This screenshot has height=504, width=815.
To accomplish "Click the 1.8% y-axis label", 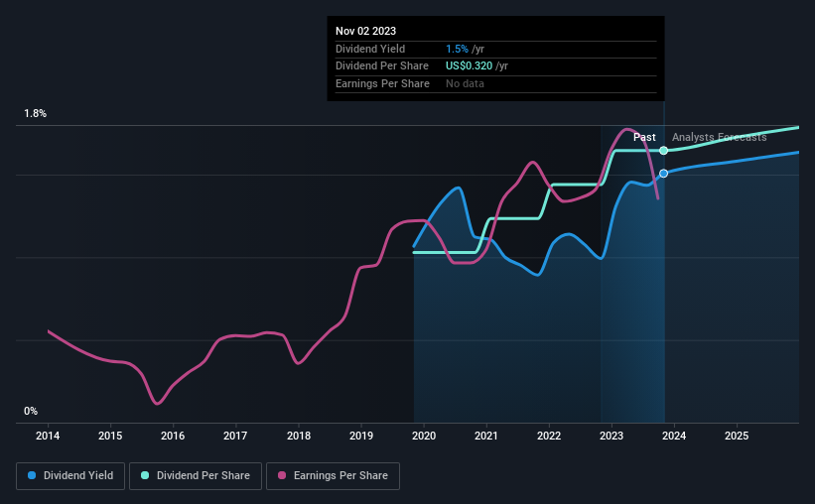I will 36,113.
